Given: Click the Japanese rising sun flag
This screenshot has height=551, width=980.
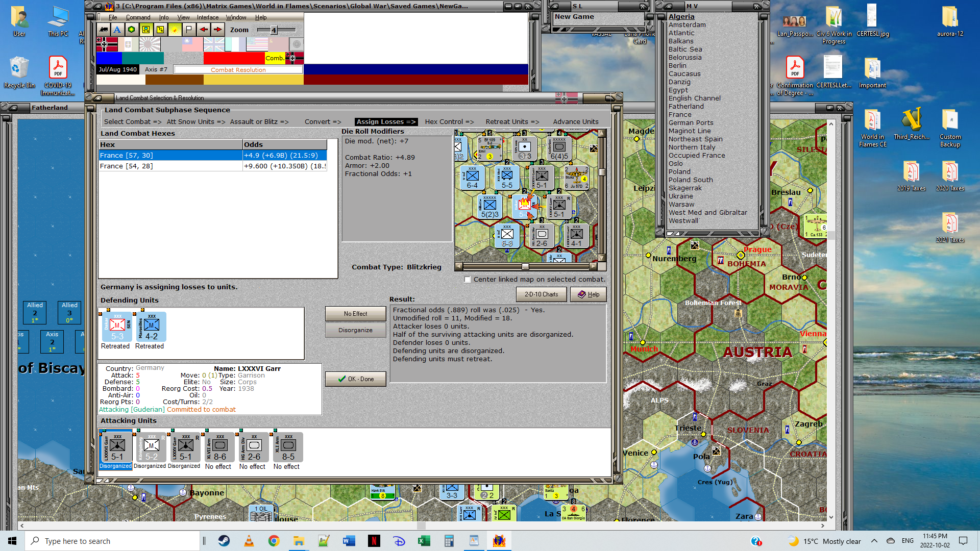Looking at the screenshot, I should (x=150, y=44).
